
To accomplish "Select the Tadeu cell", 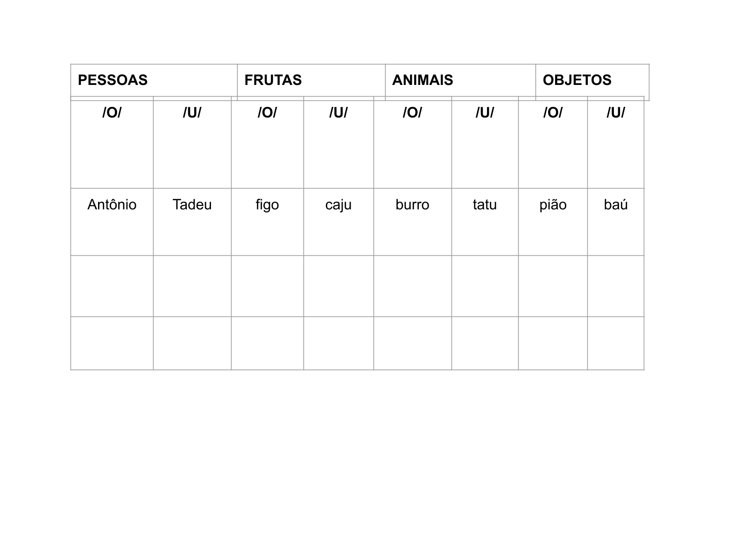I will (192, 205).
